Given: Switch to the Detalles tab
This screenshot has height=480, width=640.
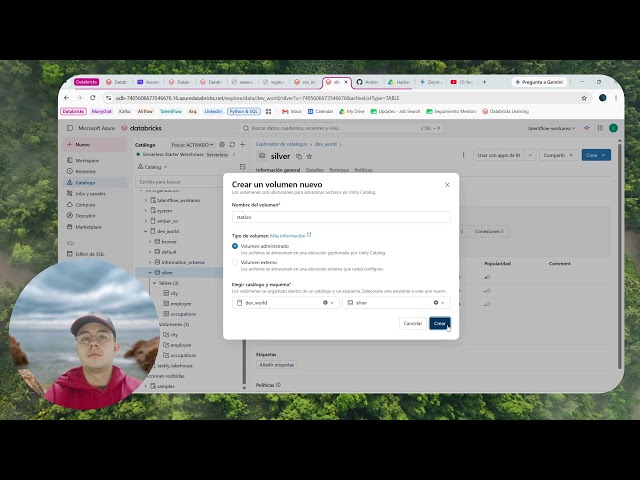Looking at the screenshot, I should coord(314,170).
